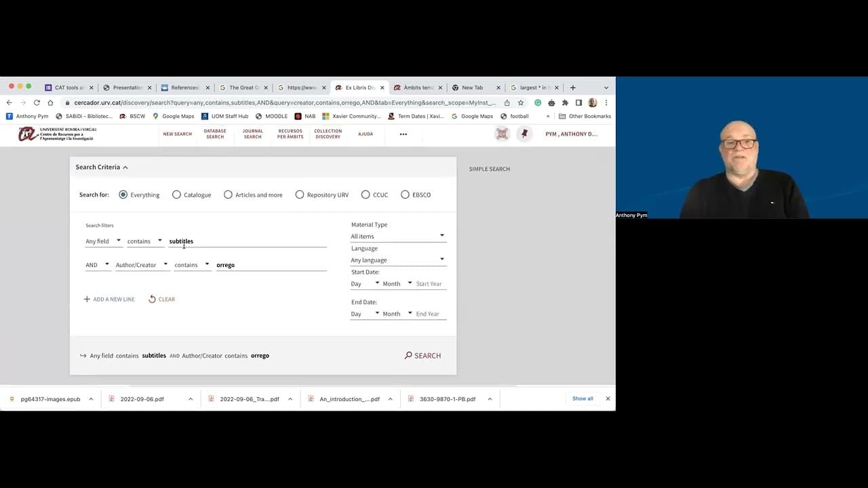Open Chrome extensions puzzle icon
The width and height of the screenshot is (868, 488).
(x=565, y=103)
